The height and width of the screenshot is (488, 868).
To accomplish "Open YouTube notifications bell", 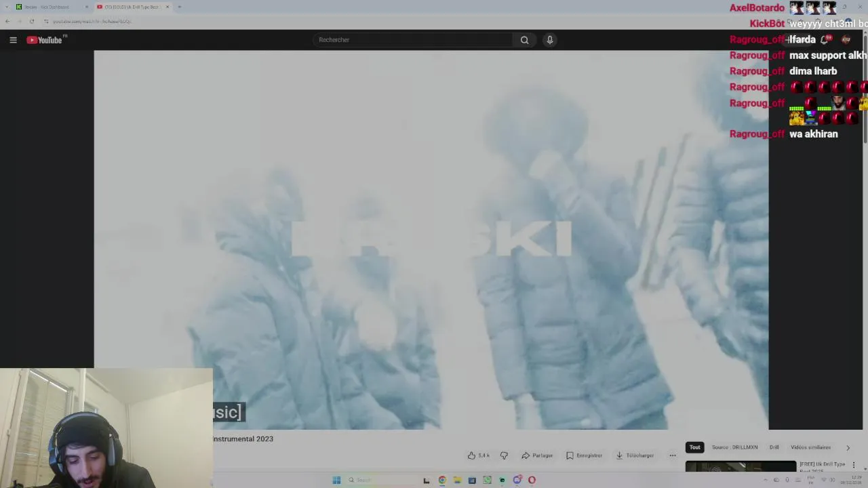I will [825, 40].
